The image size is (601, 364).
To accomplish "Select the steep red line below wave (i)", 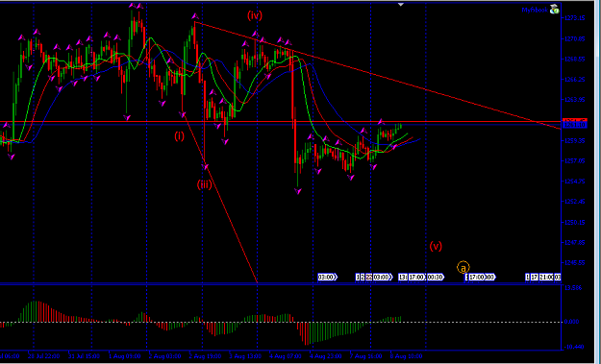I will click(220, 198).
